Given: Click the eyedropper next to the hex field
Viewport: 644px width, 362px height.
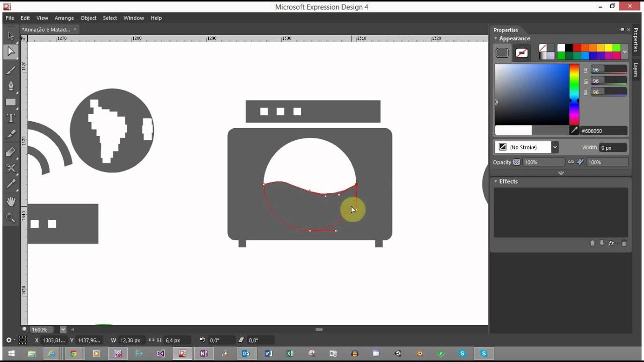Looking at the screenshot, I should (x=574, y=131).
